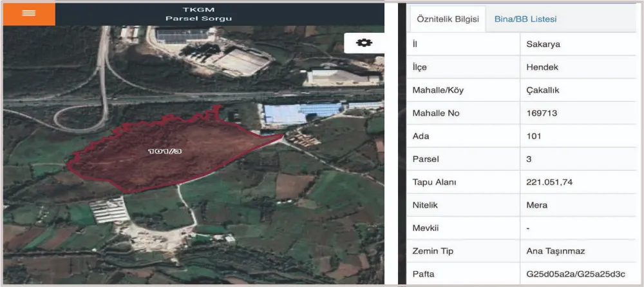
Task: Open the orange hamburger menu
Action: [28, 14]
